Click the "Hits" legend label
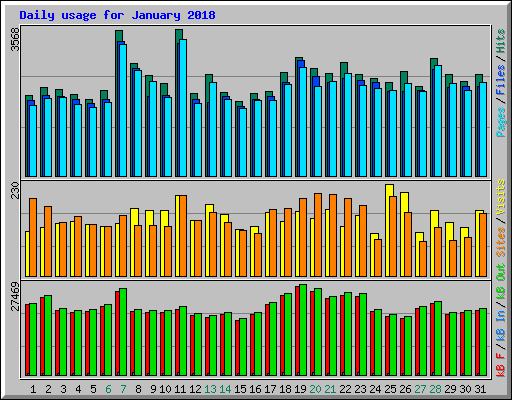Image resolution: width=512 pixels, height=400 pixels. (x=501, y=41)
